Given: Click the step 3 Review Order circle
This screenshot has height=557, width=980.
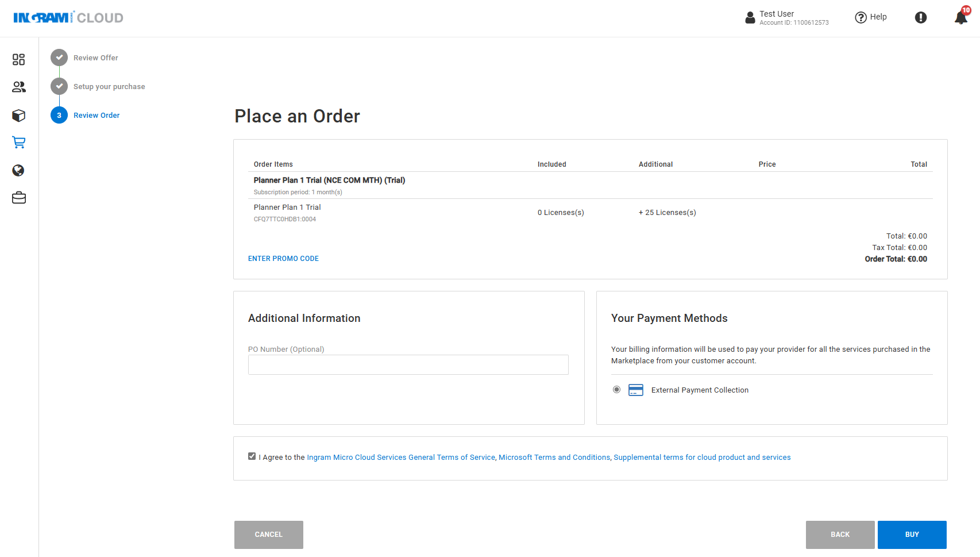Looking at the screenshot, I should click(x=59, y=115).
